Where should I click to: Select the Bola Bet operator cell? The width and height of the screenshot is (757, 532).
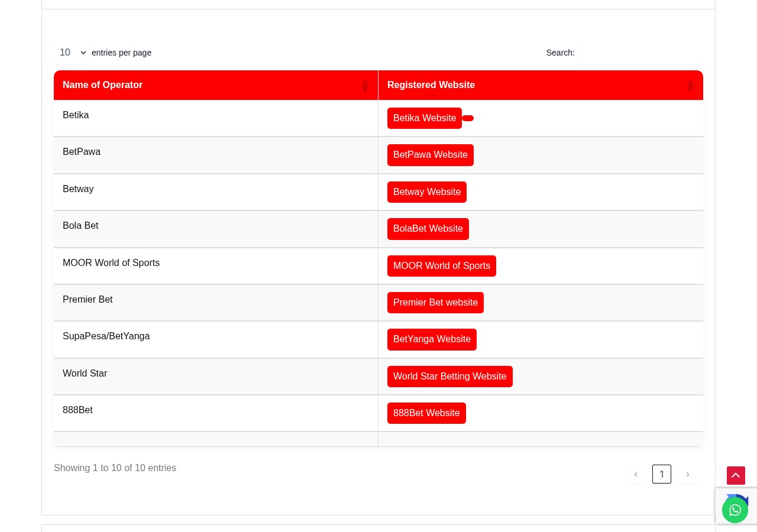click(x=216, y=229)
